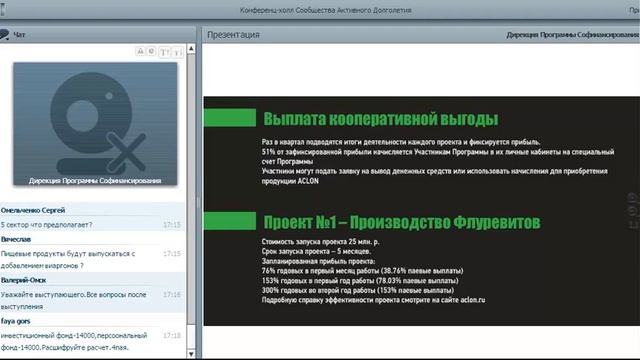This screenshot has height=360, width=640.
Task: Click the "Чат" panel header label
Action: tap(19, 35)
